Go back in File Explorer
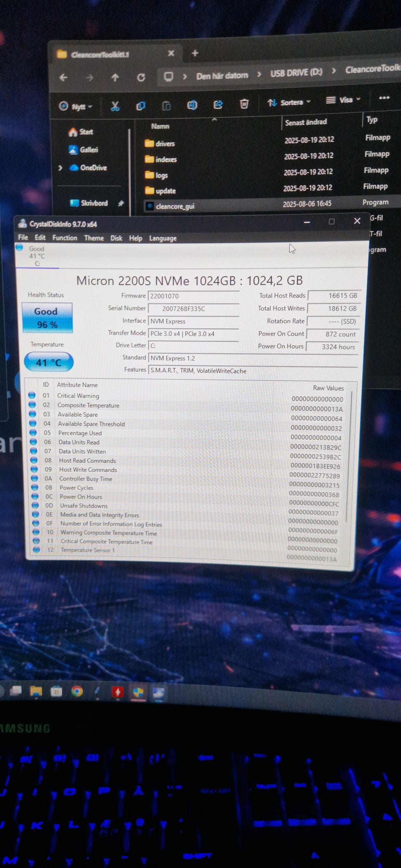 point(63,78)
